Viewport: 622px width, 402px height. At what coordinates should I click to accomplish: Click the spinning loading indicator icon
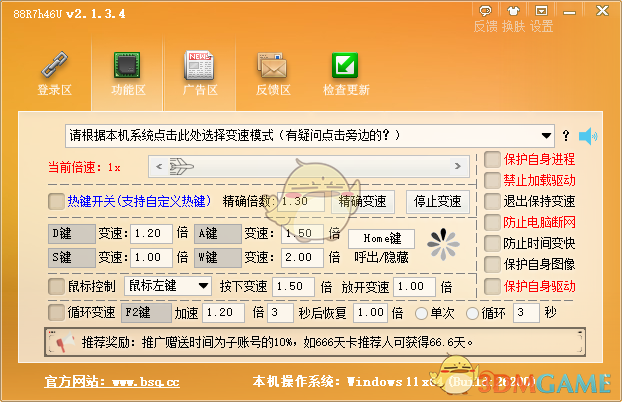(x=443, y=244)
